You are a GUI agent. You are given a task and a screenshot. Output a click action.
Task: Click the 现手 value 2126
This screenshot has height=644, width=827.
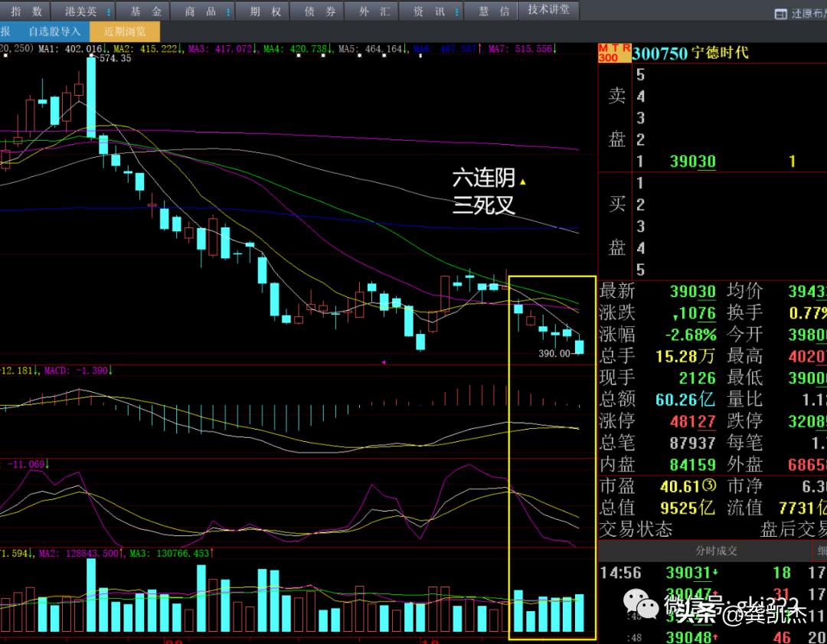[697, 378]
